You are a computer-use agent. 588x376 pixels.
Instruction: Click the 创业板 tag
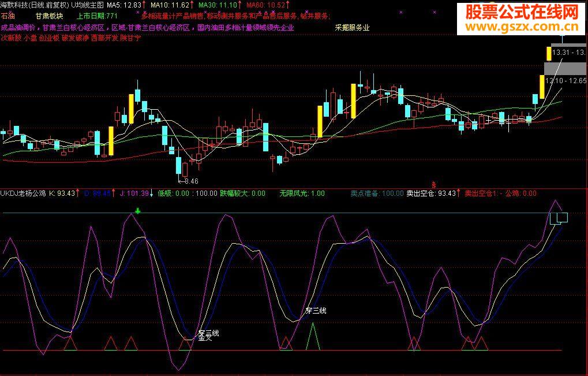pos(50,38)
